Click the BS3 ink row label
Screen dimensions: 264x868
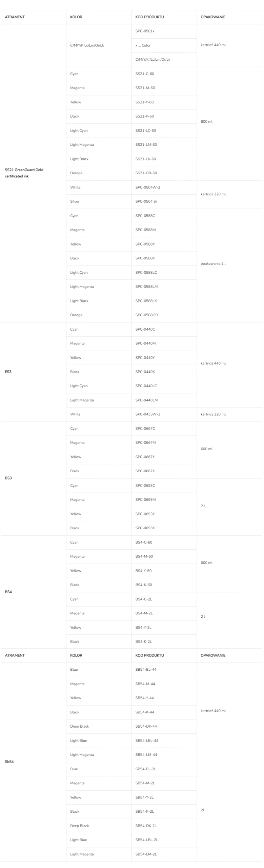[x=8, y=478]
